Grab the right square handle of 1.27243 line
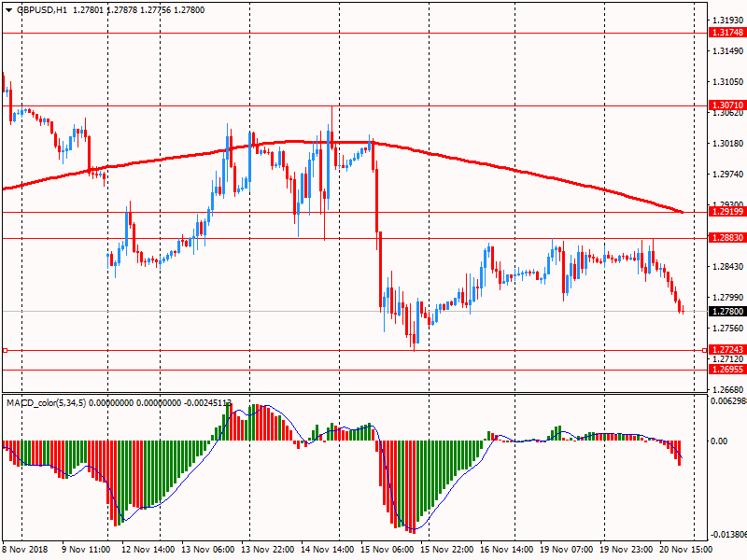The width and height of the screenshot is (747, 560). coord(703,350)
